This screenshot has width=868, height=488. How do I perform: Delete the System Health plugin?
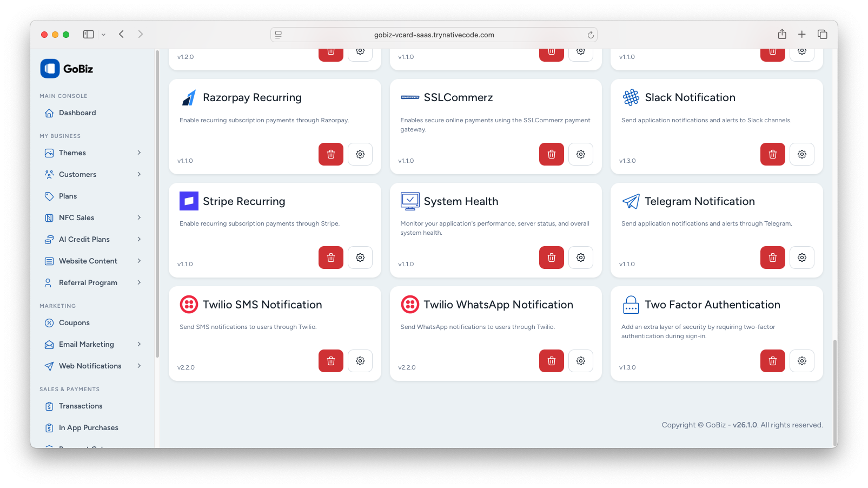pos(552,258)
